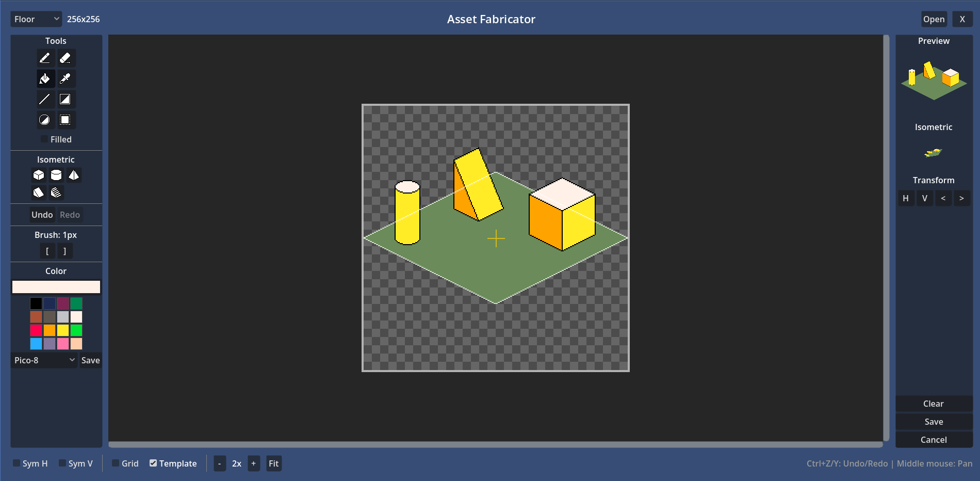Turn on Sym H symmetry
The image size is (980, 481).
[16, 463]
